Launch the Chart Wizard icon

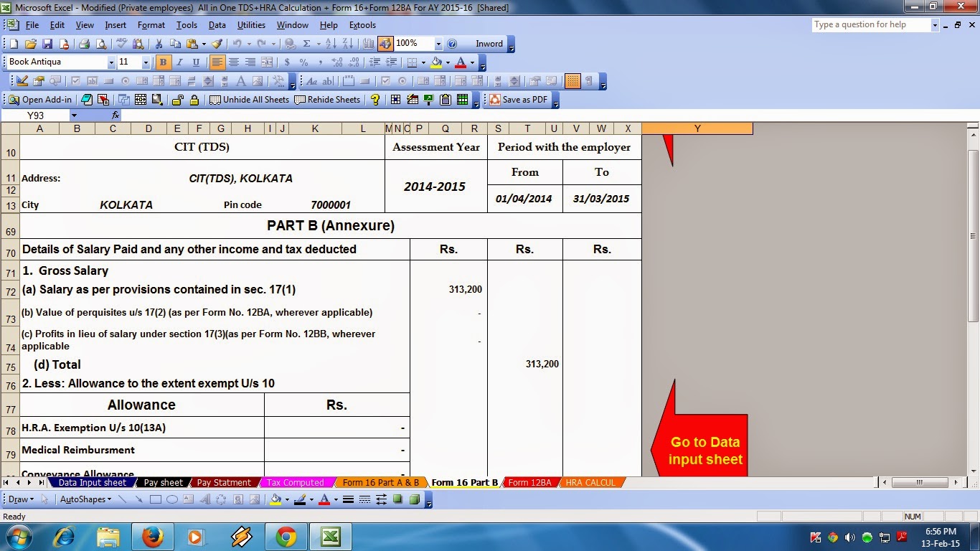tap(369, 44)
